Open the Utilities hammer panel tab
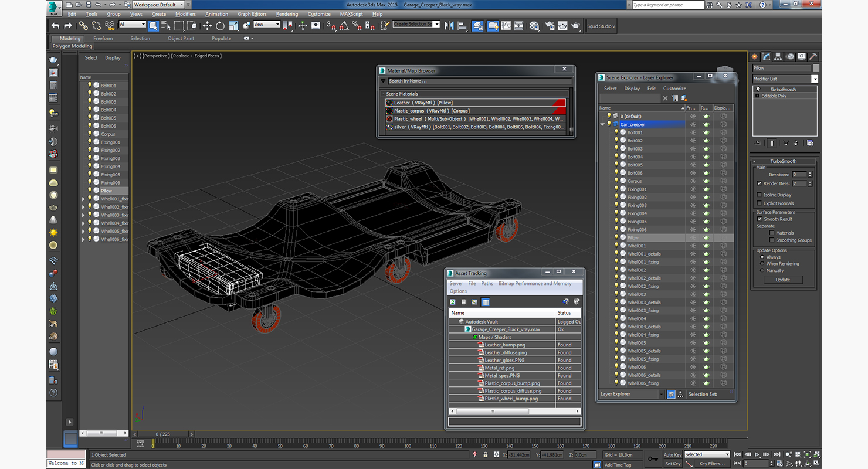868x469 pixels. [813, 56]
